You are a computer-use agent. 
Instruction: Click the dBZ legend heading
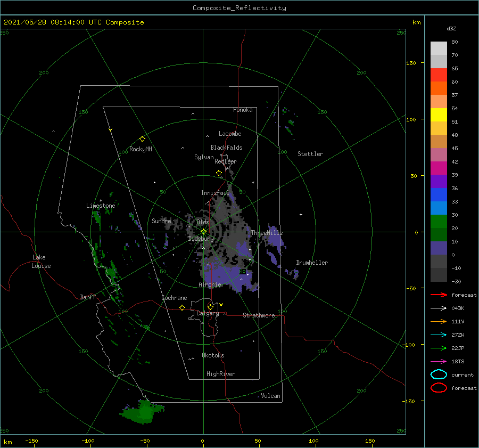click(451, 28)
